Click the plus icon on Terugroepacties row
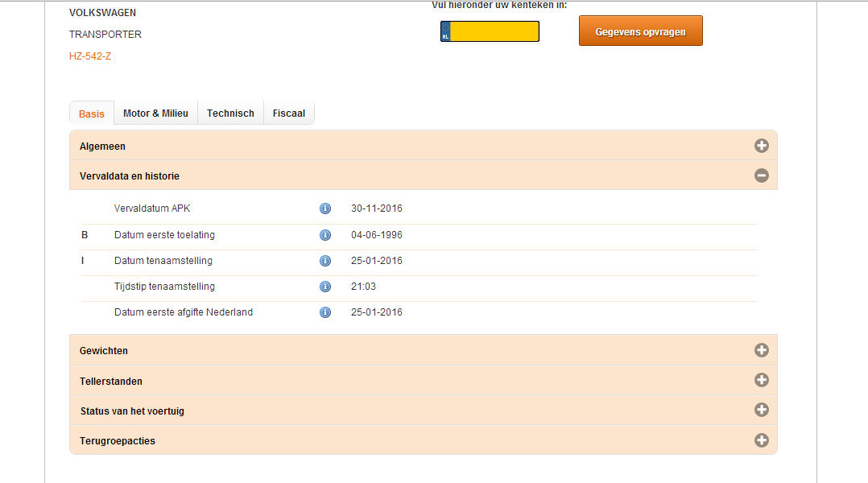 click(761, 440)
